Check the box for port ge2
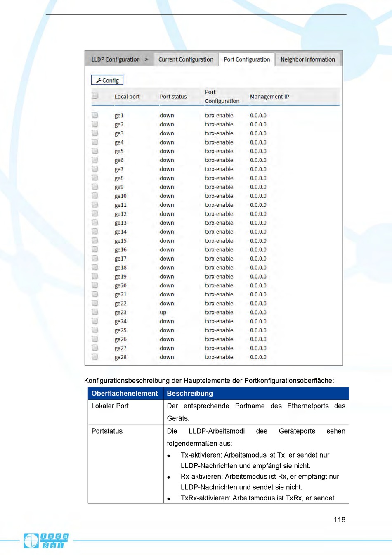This screenshot has height=555, width=392. pyautogui.click(x=95, y=124)
